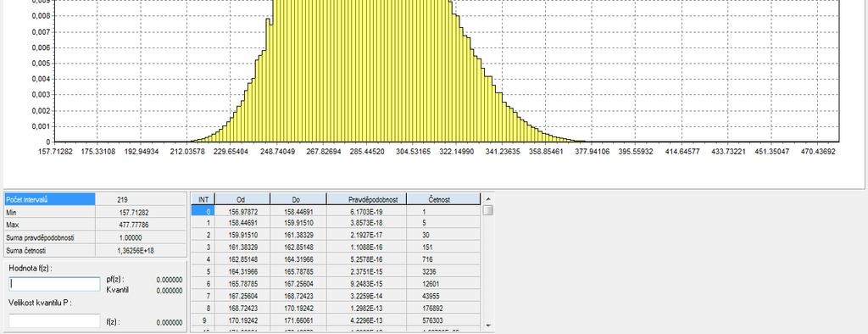The image size is (868, 334).
Task: Click the Velikost kvantilu P input field
Action: click(x=54, y=321)
